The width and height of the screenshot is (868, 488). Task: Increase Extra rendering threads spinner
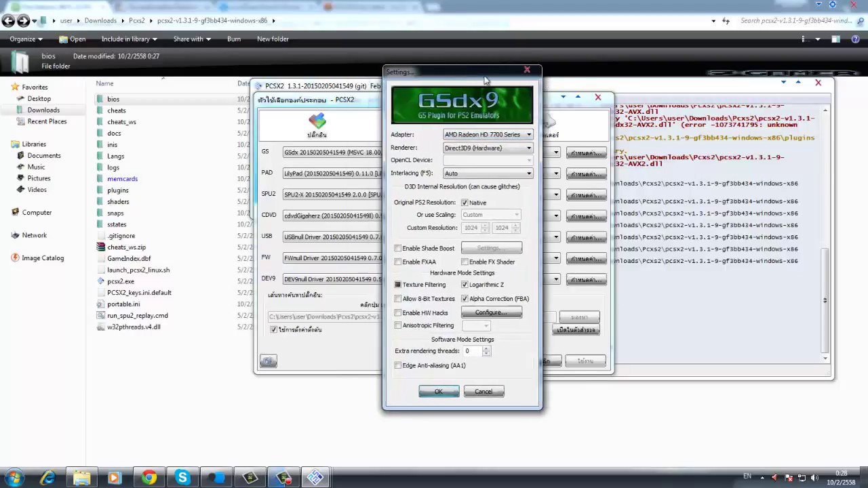point(486,348)
